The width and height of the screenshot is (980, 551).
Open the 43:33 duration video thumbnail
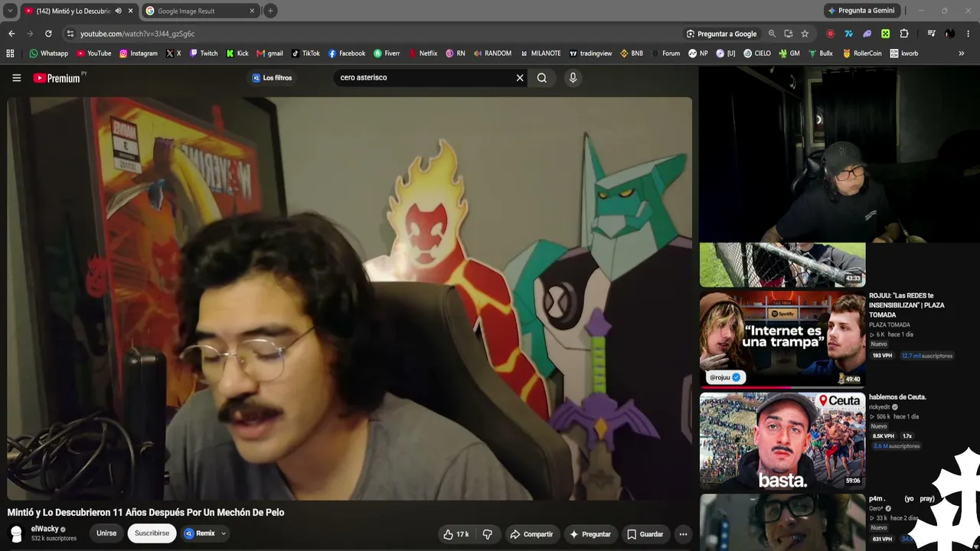pos(782,265)
